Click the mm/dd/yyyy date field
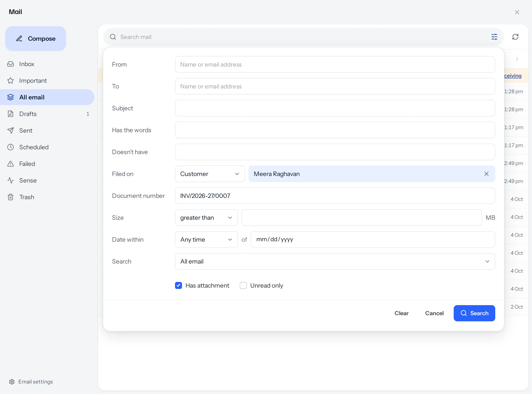Image resolution: width=532 pixels, height=394 pixels. click(373, 239)
